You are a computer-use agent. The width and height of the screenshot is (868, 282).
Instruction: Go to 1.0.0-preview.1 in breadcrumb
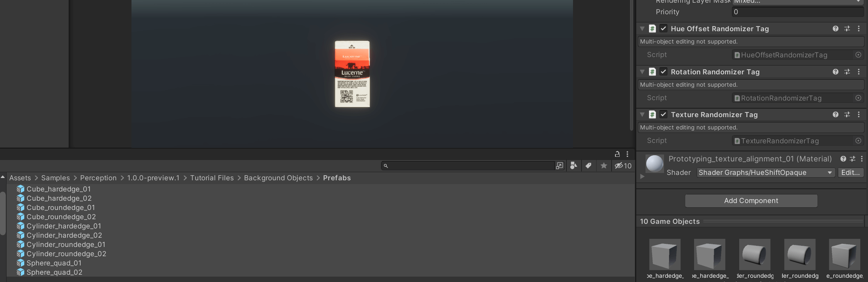153,178
